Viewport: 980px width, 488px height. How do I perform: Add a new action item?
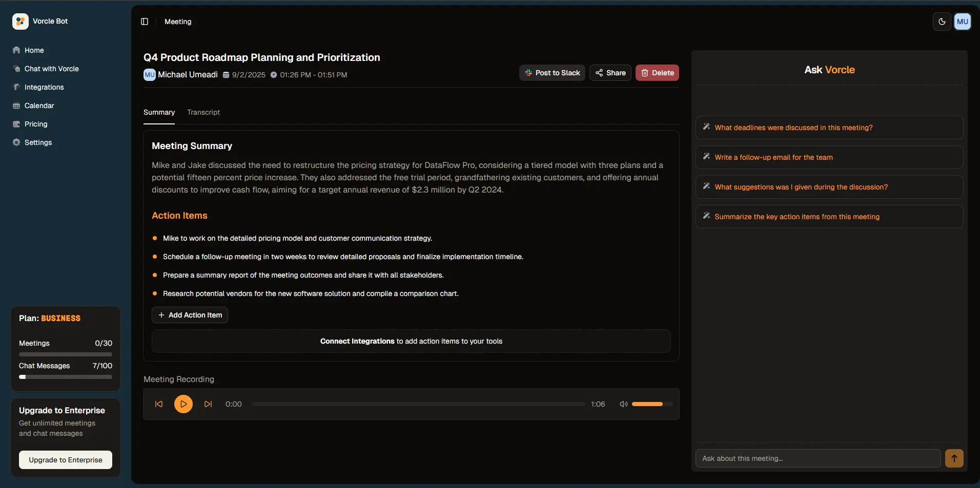tap(190, 314)
